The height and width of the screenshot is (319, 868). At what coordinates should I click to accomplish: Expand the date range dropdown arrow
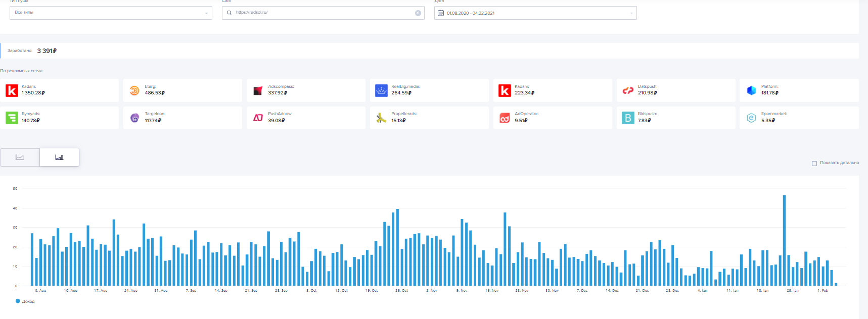click(631, 13)
